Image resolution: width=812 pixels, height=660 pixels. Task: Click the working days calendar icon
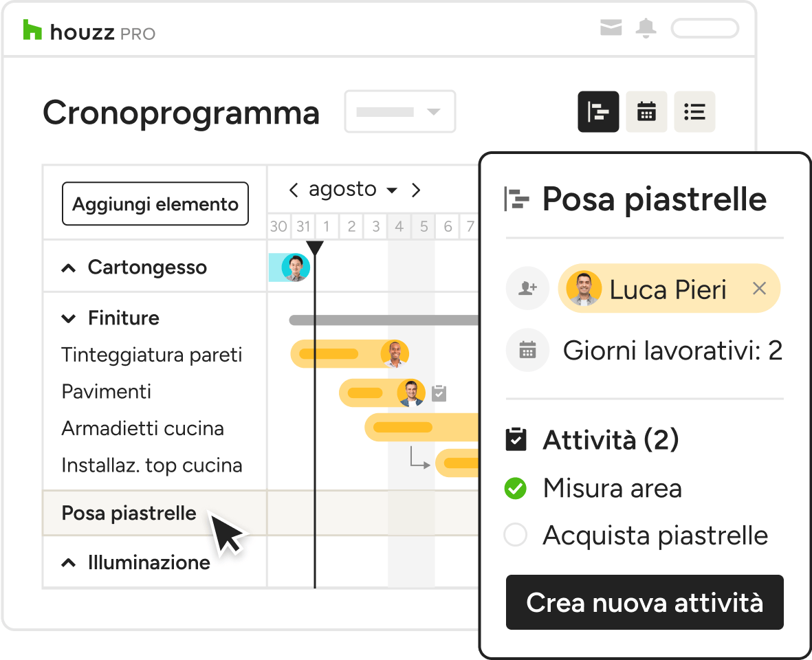click(x=527, y=351)
